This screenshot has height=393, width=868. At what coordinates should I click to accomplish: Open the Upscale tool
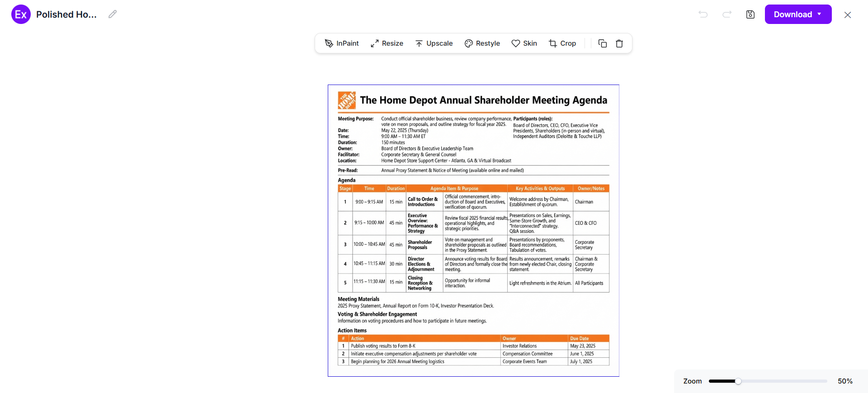tap(434, 43)
